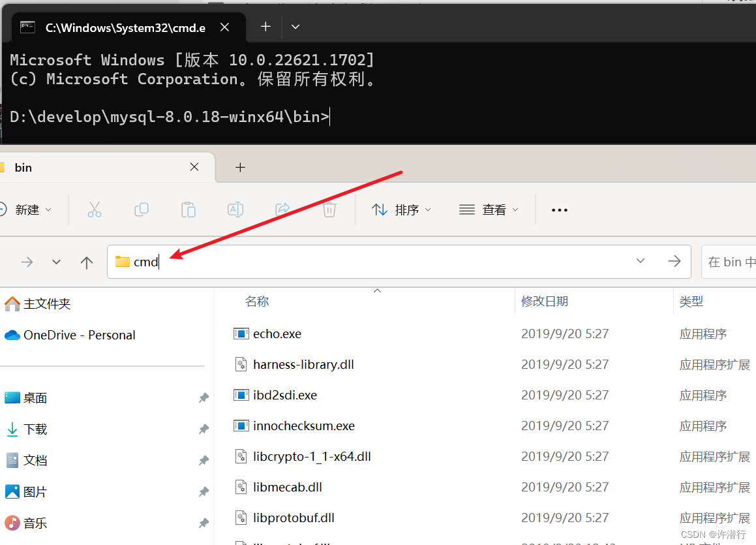Open OneDrive - Personal in the sidebar
The height and width of the screenshot is (545, 756).
point(78,335)
